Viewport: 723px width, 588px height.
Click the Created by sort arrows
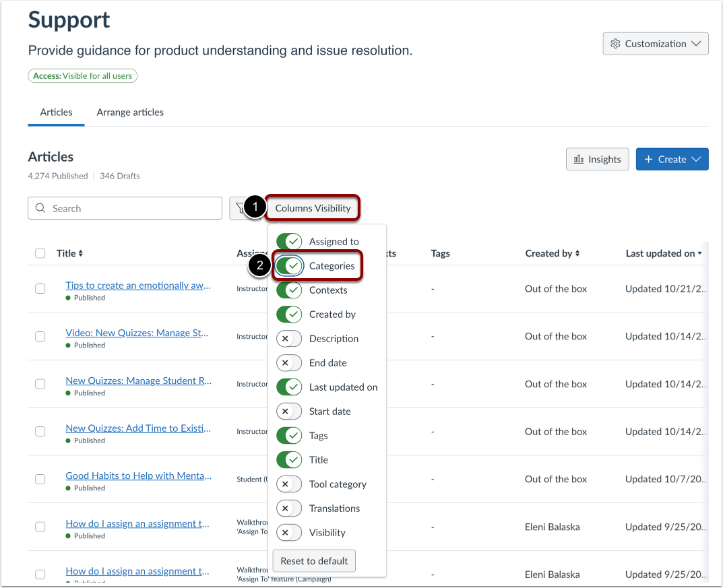[577, 253]
